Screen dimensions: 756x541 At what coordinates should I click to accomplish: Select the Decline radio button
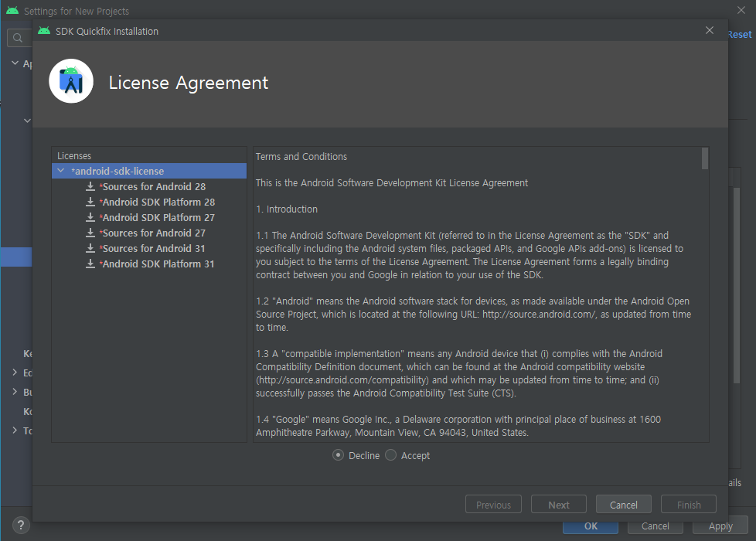[339, 455]
